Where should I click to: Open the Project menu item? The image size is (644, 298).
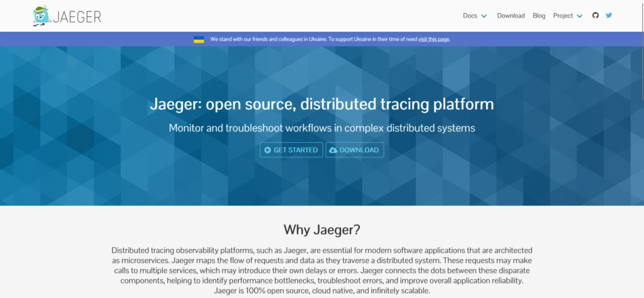pos(563,16)
